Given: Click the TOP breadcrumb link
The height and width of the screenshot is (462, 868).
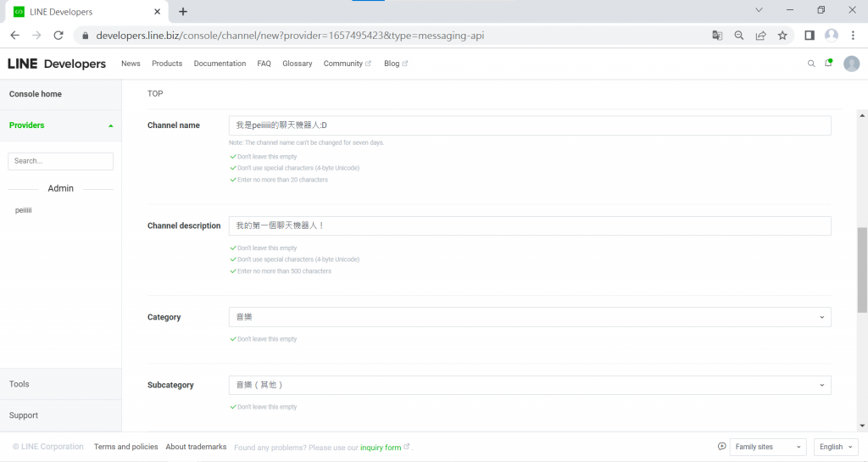Looking at the screenshot, I should click(x=155, y=93).
